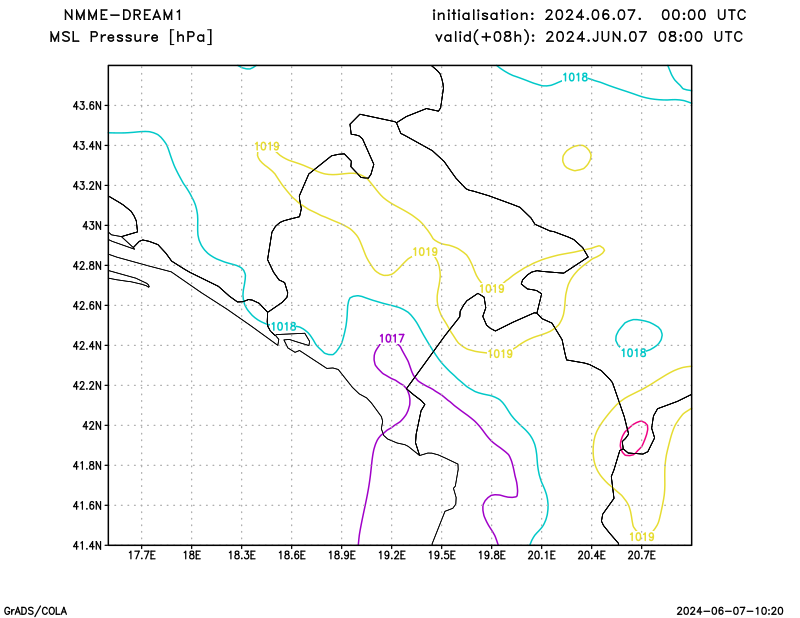Click the 42.4N latitude axis label
This screenshot has height=618, width=800.
(87, 345)
